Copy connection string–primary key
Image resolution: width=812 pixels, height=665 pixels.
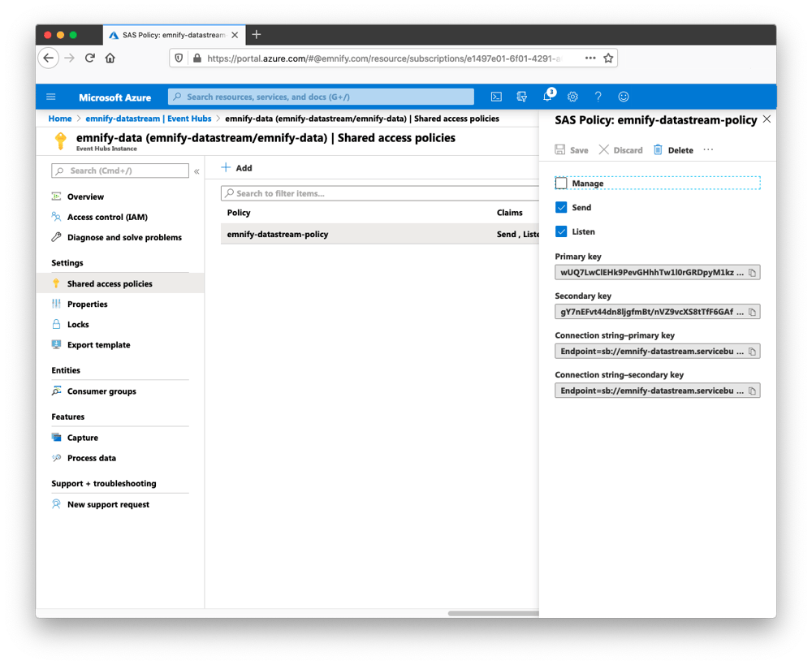[x=753, y=352]
